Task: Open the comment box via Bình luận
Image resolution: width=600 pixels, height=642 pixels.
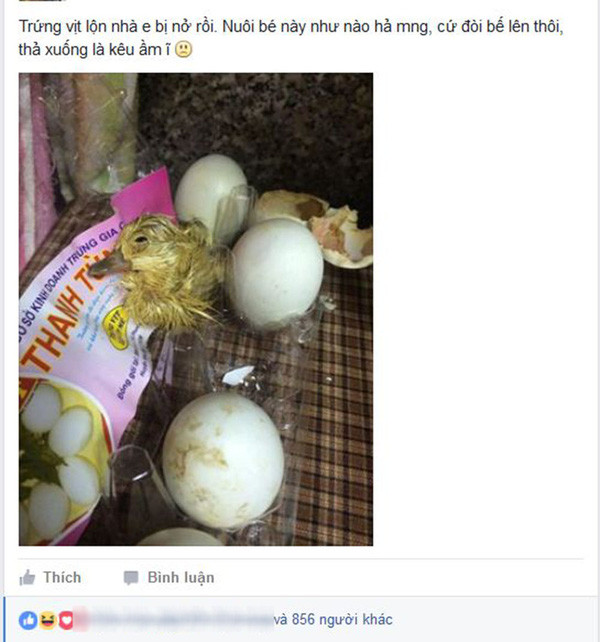Action: 181,578
